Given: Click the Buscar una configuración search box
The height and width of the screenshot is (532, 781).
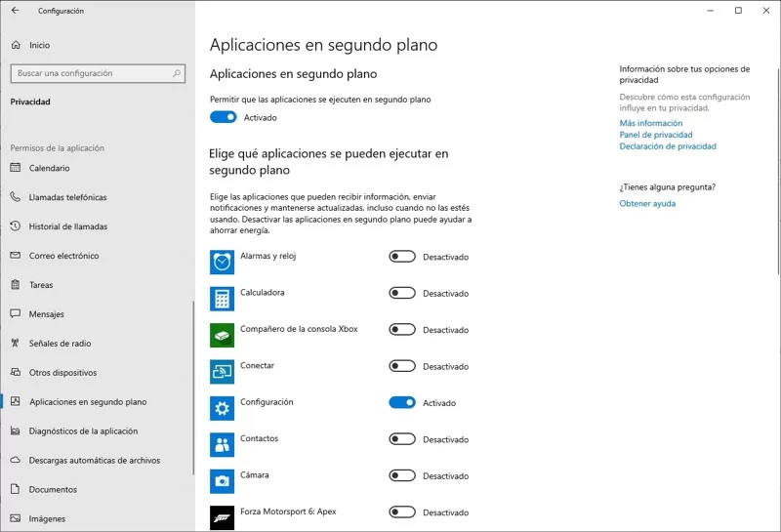Looking at the screenshot, I should pyautogui.click(x=93, y=73).
